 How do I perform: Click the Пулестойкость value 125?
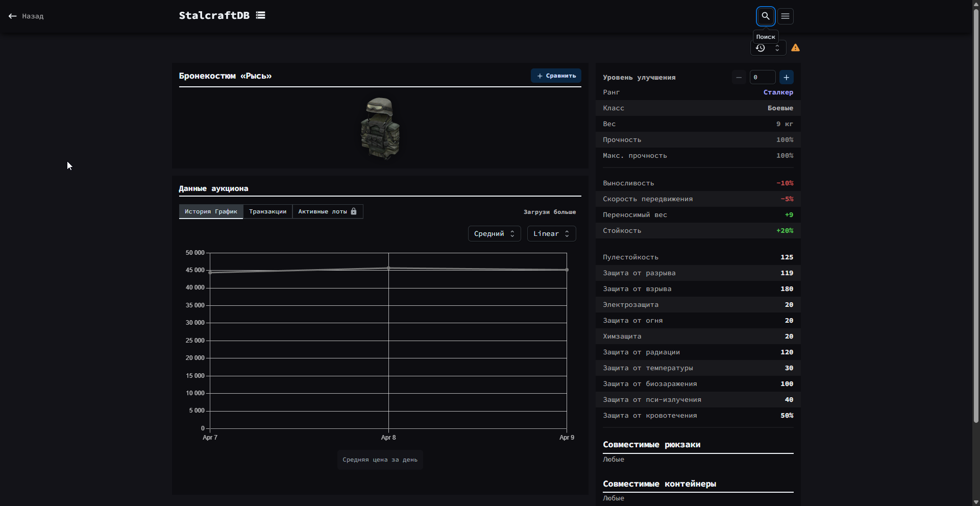pyautogui.click(x=787, y=257)
